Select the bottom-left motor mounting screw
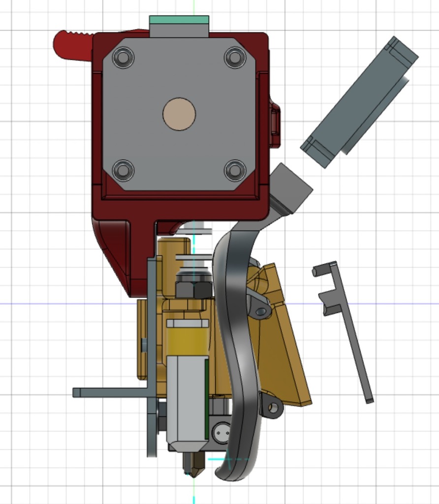Screen dimensions: 439x504 123,170
